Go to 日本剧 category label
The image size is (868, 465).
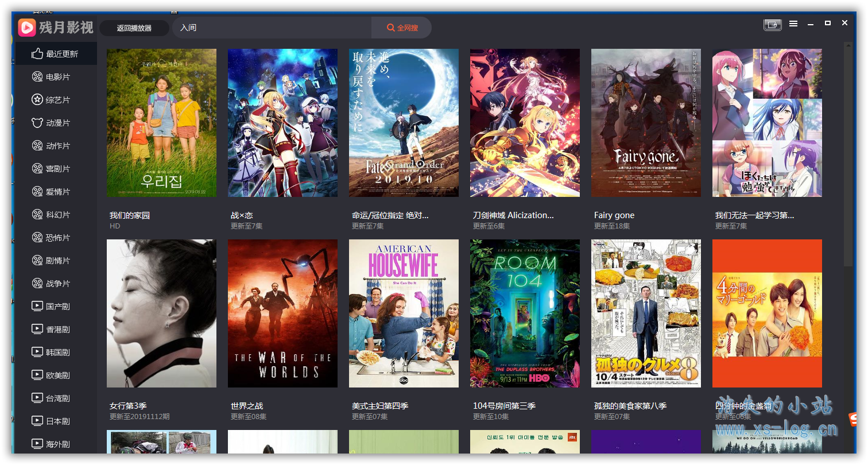click(58, 421)
